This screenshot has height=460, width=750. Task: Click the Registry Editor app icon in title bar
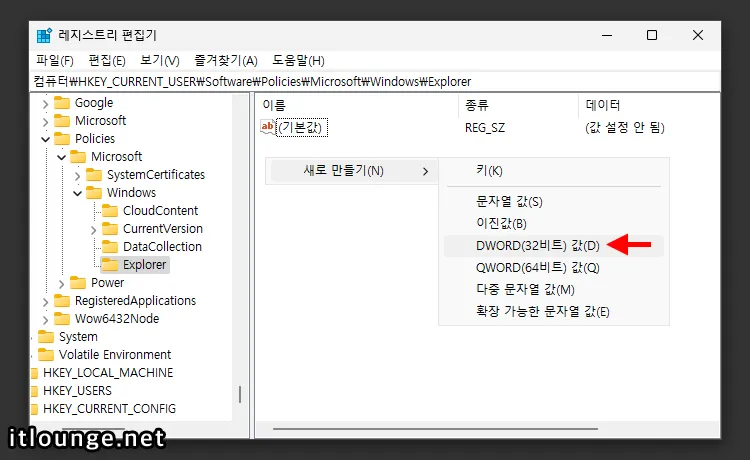tap(44, 35)
